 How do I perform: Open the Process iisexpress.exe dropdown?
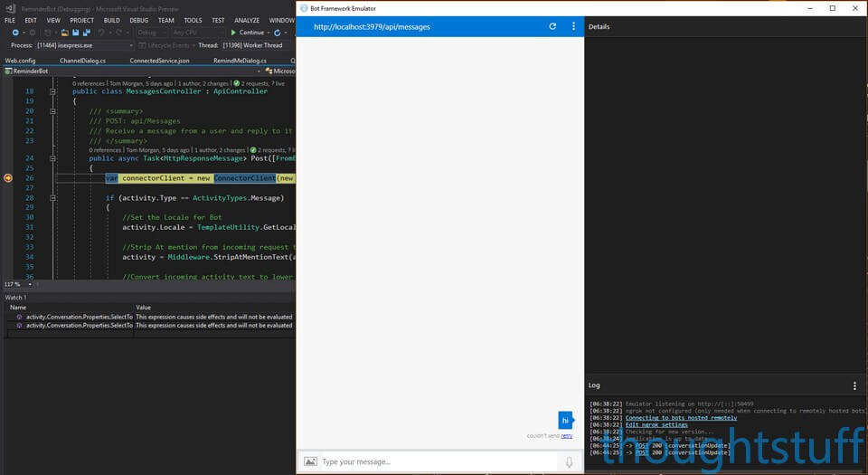tap(85, 45)
